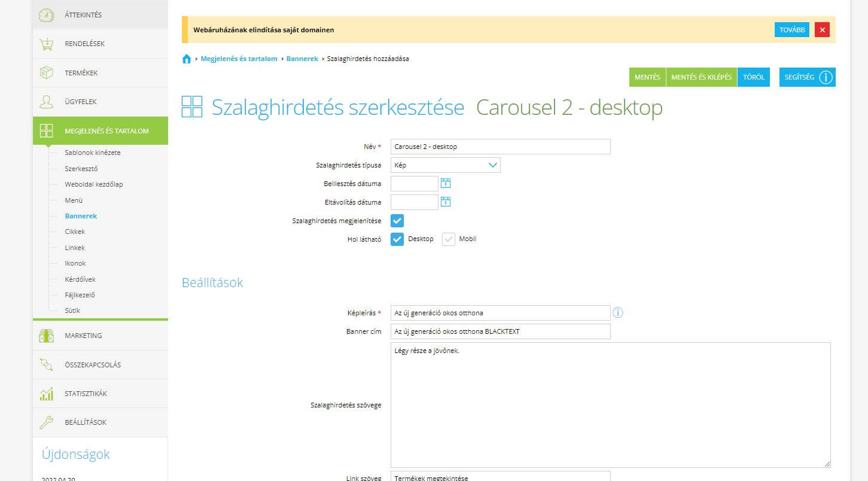Click the Szalaghirdetés szövege textarea resize handle
The image size is (868, 481).
click(827, 464)
